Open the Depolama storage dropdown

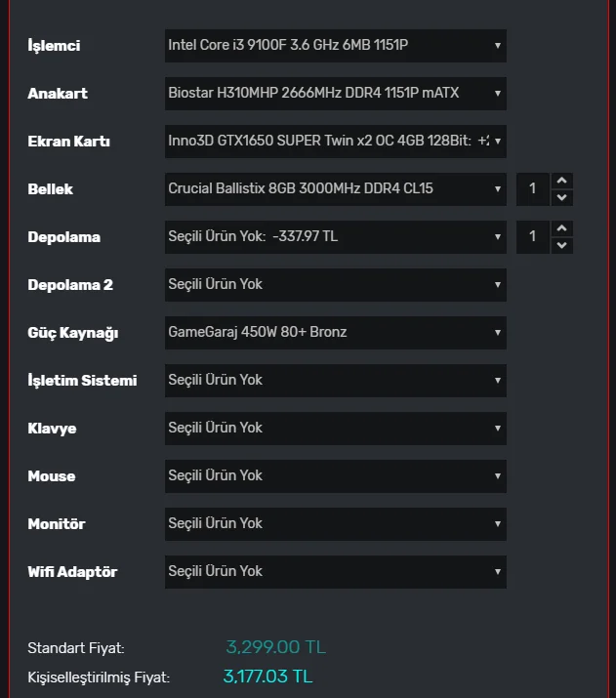(335, 236)
